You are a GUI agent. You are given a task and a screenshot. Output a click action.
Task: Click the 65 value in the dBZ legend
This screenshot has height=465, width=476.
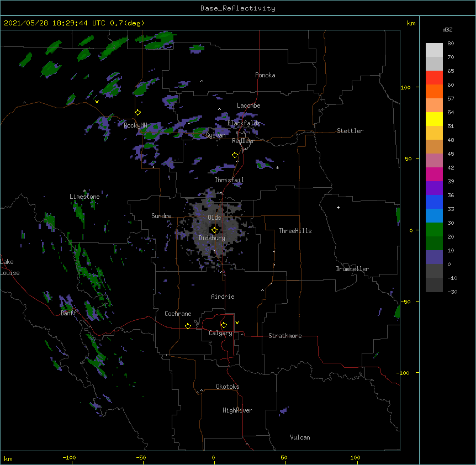pyautogui.click(x=451, y=71)
